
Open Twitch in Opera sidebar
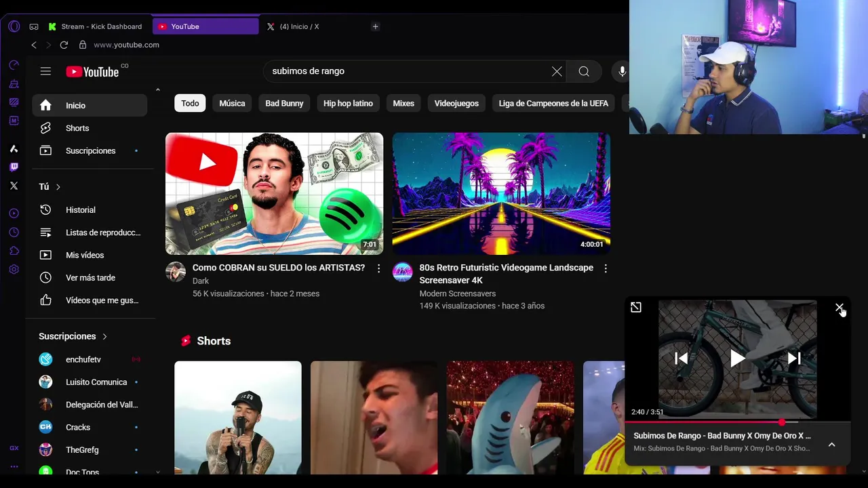(x=14, y=167)
